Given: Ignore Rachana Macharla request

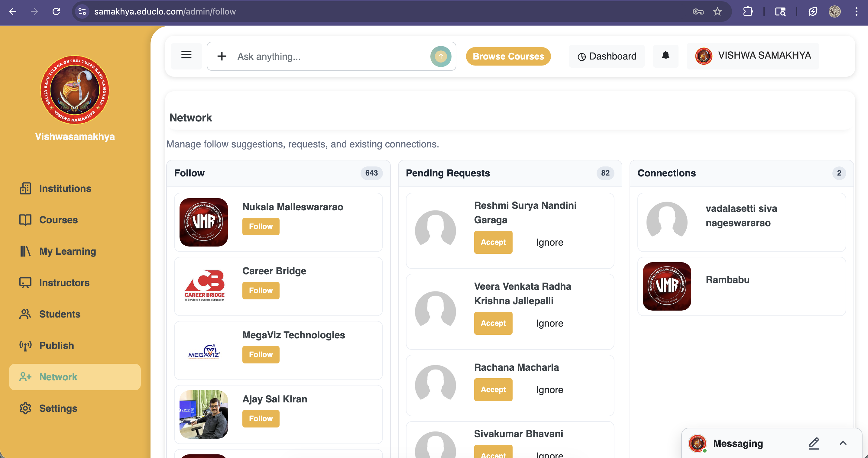Looking at the screenshot, I should pos(549,390).
